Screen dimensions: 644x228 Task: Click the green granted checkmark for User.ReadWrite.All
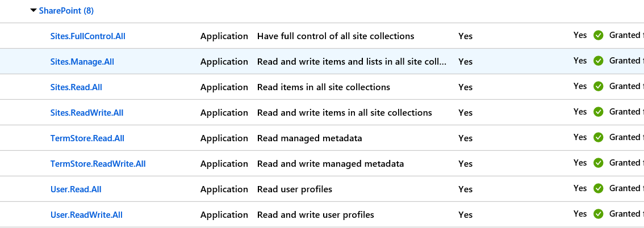599,214
